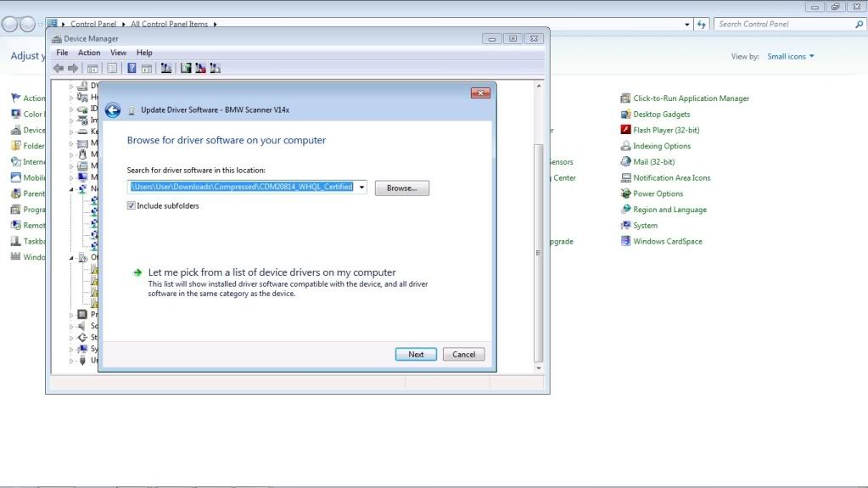Screen dimensions: 868x488
Task: Click the blue back arrow in driver wizard
Action: click(113, 110)
